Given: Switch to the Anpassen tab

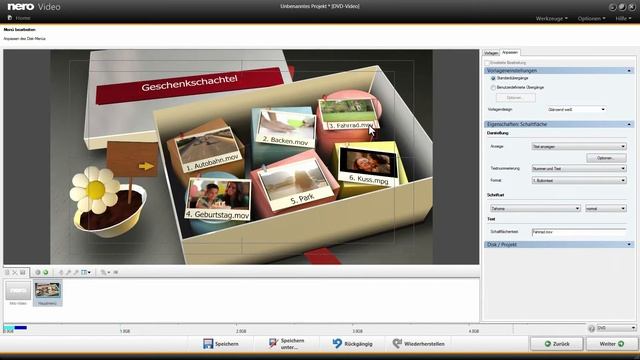Looking at the screenshot, I should pyautogui.click(x=510, y=52).
